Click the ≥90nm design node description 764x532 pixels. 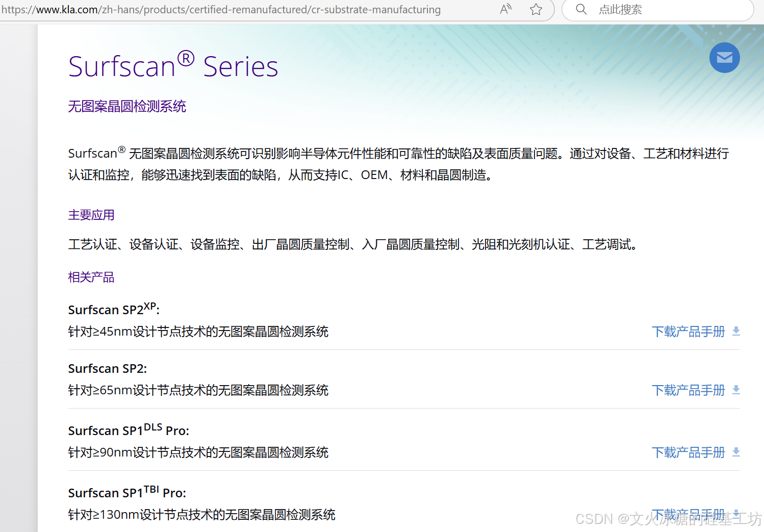(x=198, y=452)
